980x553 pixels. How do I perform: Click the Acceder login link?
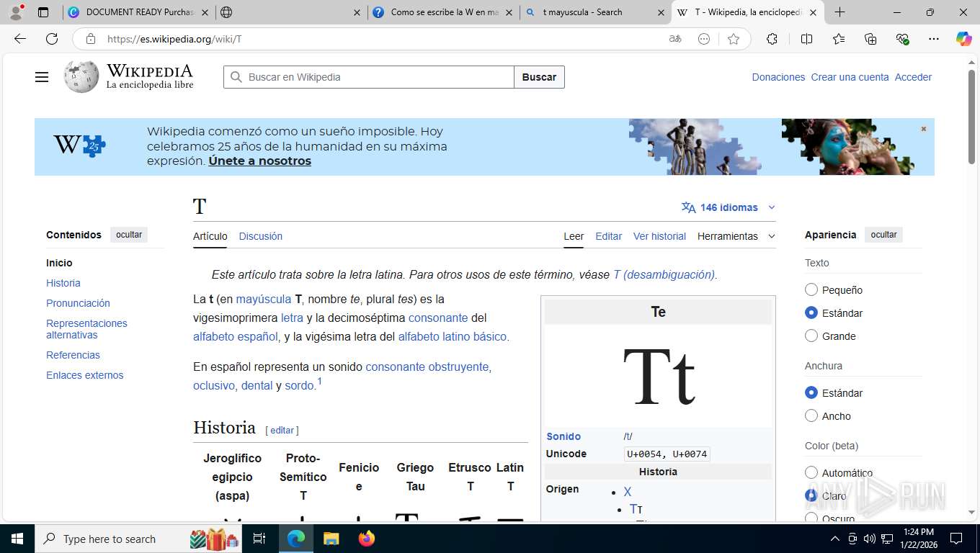(x=913, y=77)
